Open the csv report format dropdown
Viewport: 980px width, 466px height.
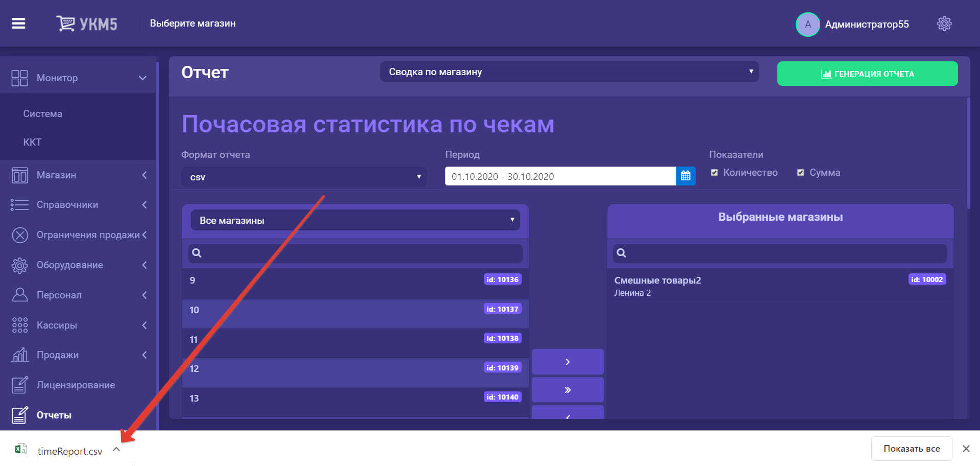304,177
